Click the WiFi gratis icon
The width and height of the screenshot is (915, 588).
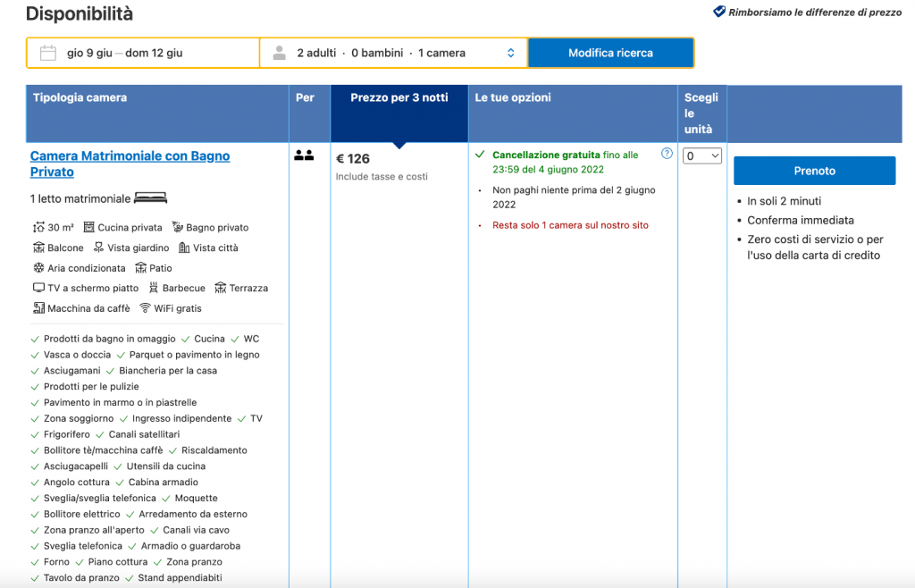[145, 308]
